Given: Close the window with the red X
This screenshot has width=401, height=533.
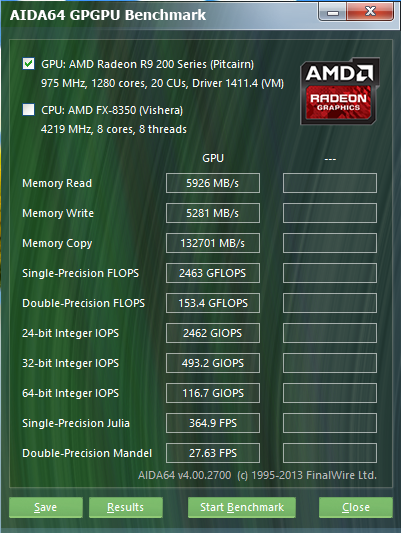Looking at the screenshot, I should click(x=370, y=13).
